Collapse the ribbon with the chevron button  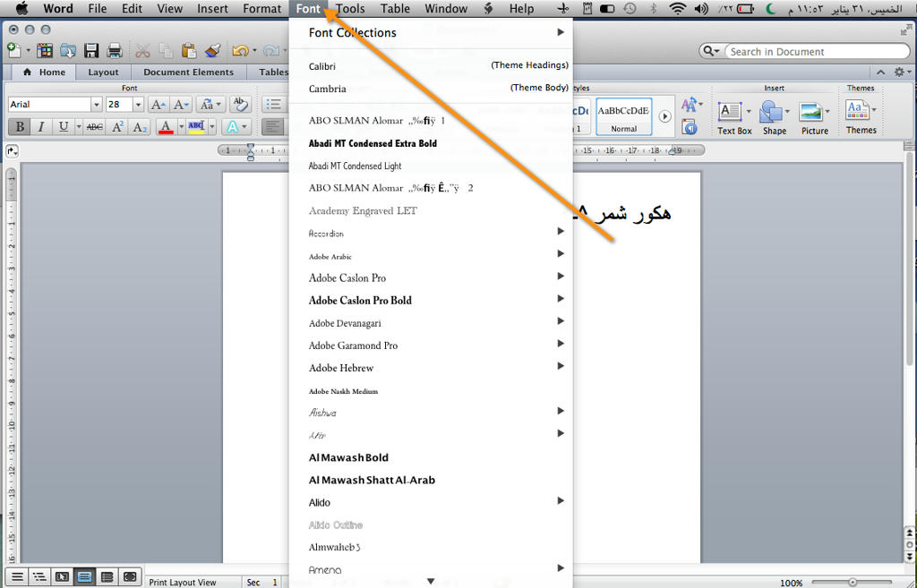click(x=880, y=72)
